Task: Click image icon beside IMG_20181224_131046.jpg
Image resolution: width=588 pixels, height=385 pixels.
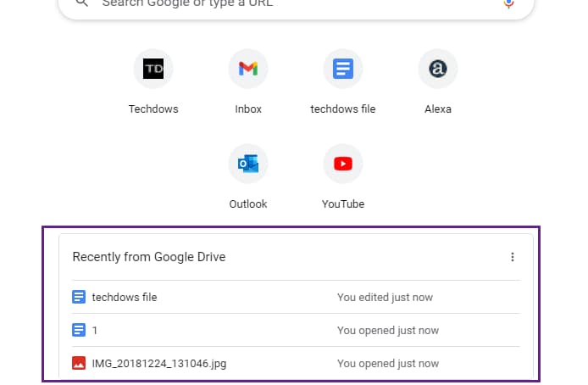Action: [x=79, y=363]
